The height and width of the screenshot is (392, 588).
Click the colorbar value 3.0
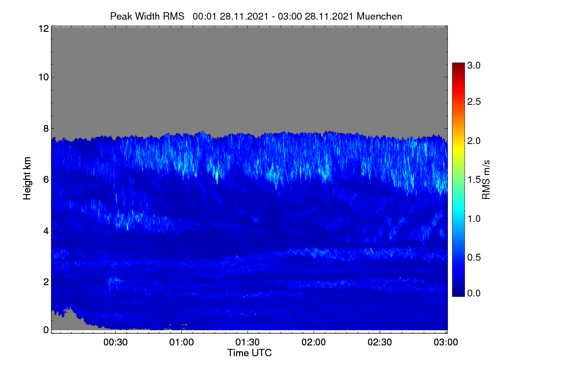[x=474, y=65]
